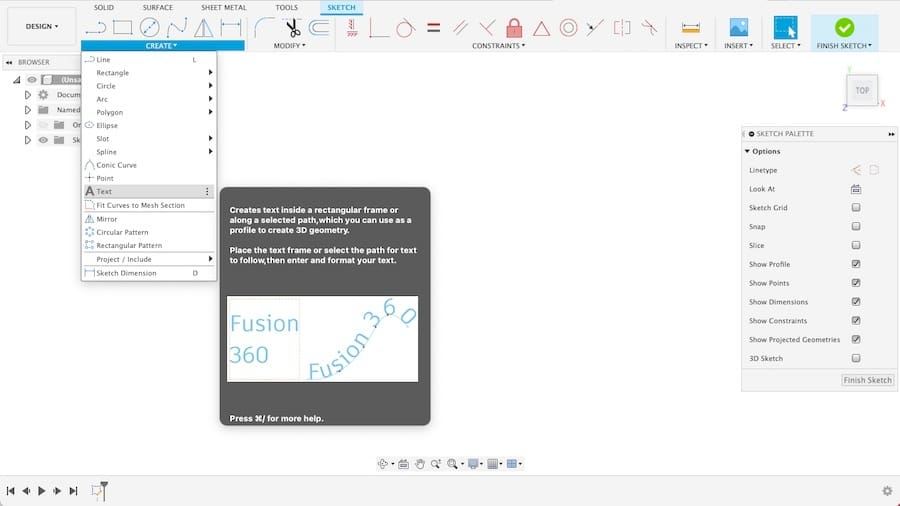Select the Line tool icon in toolbar

click(96, 27)
